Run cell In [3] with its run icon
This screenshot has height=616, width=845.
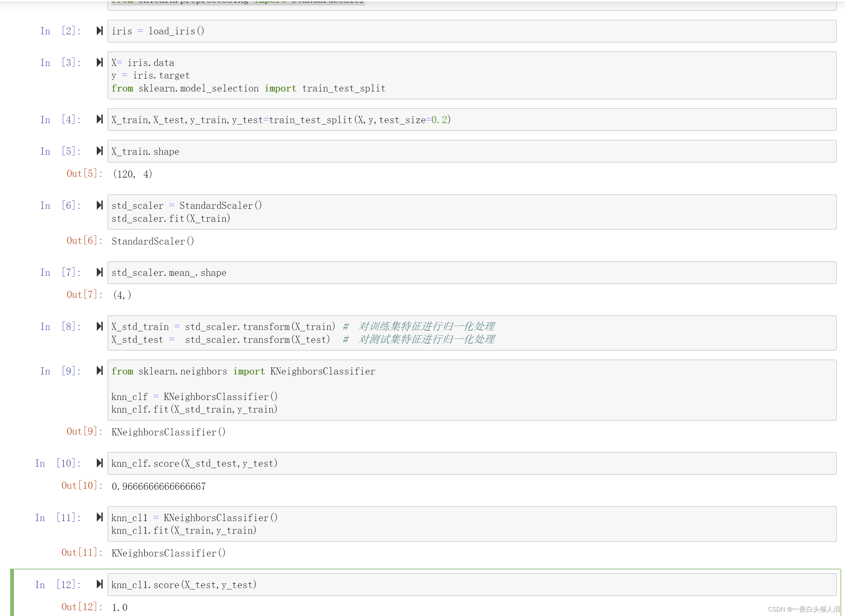tap(100, 62)
